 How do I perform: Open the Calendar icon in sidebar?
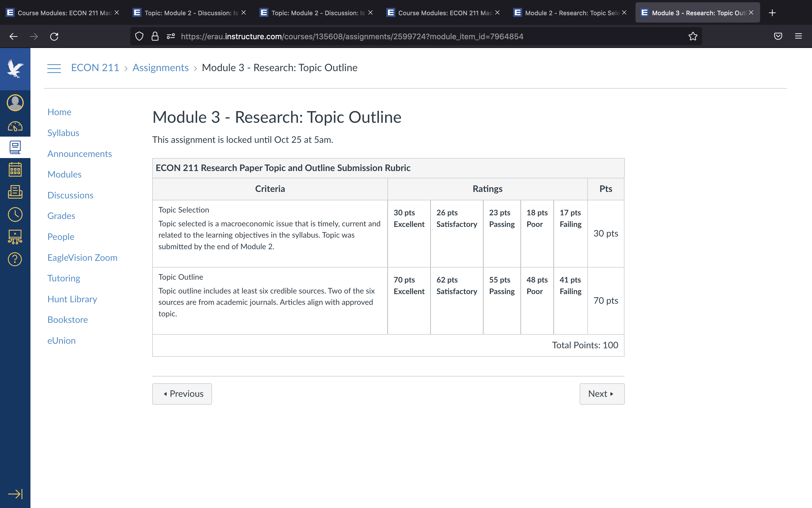(x=15, y=169)
